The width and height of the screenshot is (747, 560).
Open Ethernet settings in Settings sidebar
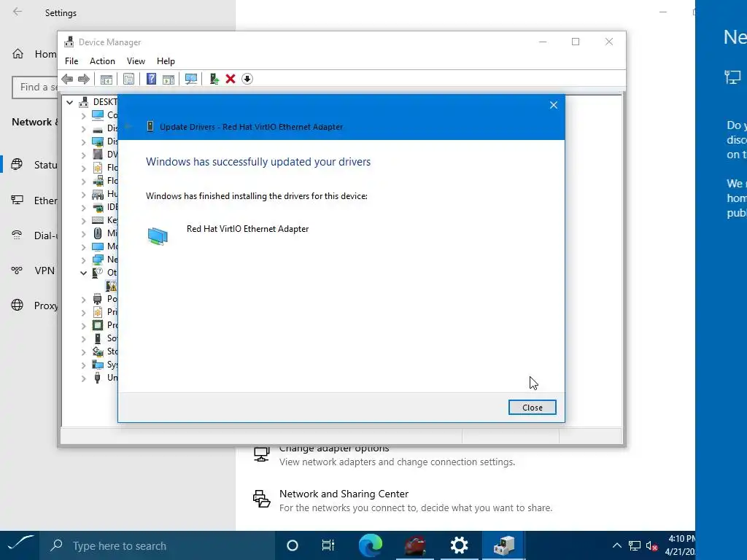34,201
